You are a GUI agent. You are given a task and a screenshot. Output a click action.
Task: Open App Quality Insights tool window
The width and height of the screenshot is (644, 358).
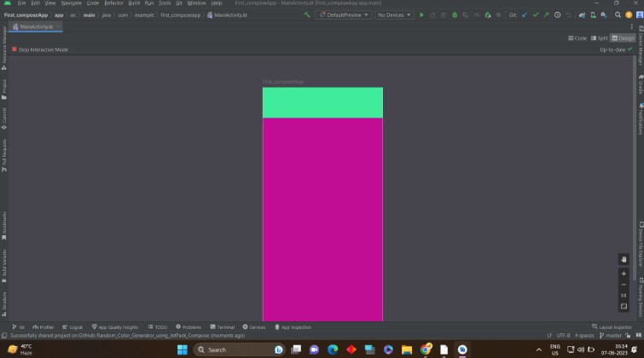(115, 327)
